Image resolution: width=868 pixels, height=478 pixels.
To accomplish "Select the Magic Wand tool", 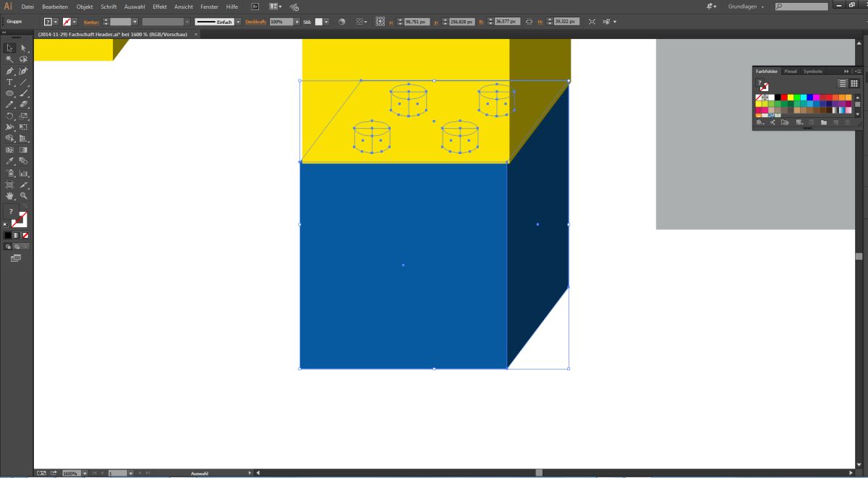I will point(9,59).
